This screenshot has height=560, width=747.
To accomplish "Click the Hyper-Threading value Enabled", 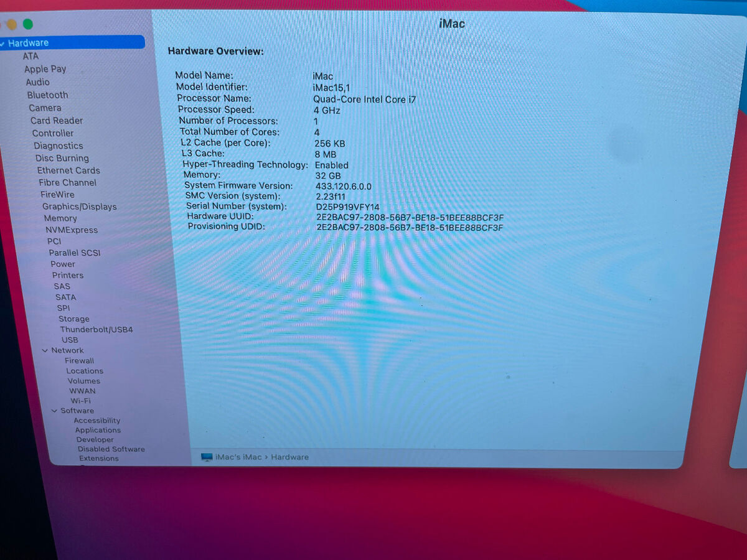I will point(332,166).
